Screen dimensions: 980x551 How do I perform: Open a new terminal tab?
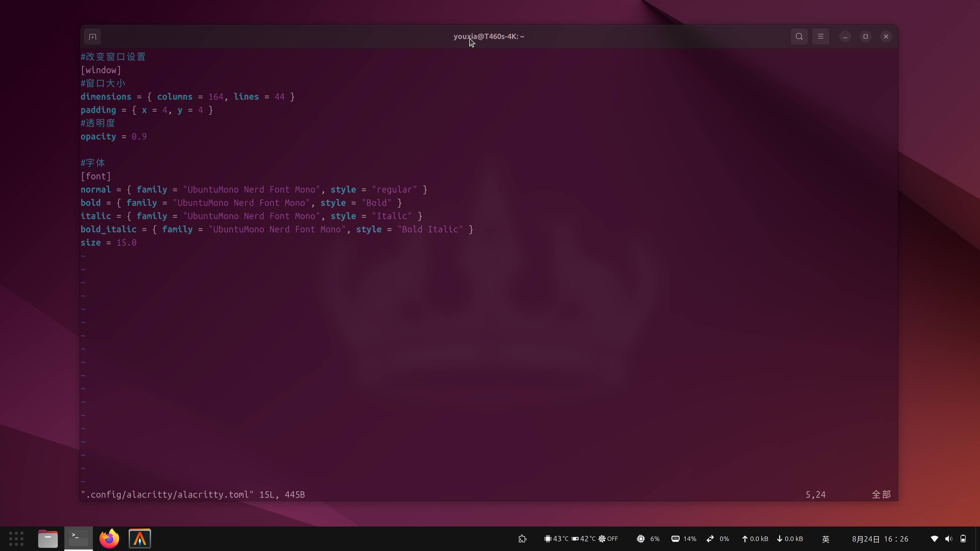pos(92,37)
